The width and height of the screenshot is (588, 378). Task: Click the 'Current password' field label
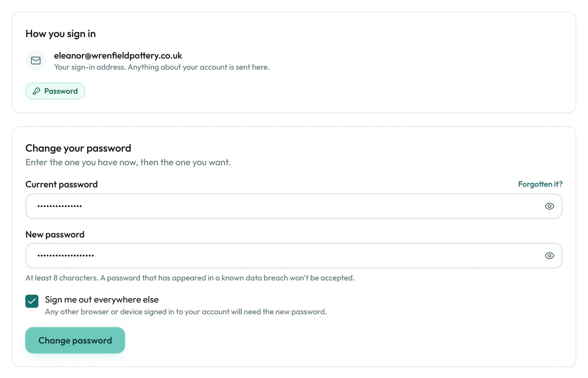pos(61,184)
